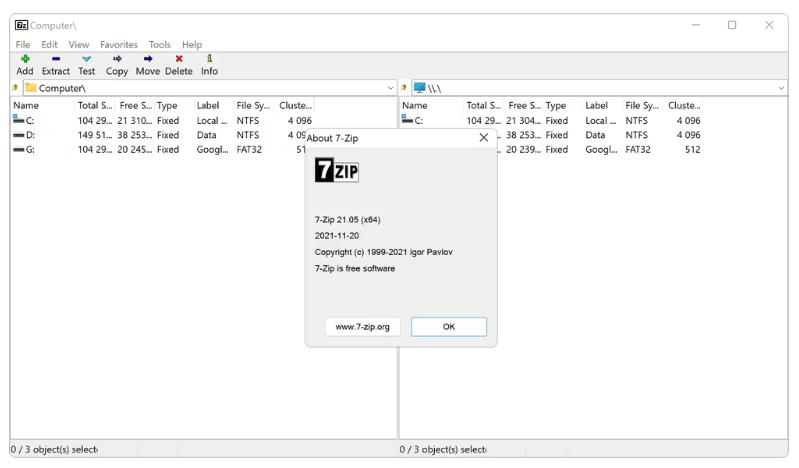Click the Extract toolbar icon
Screen dimensions: 799x468
point(56,59)
